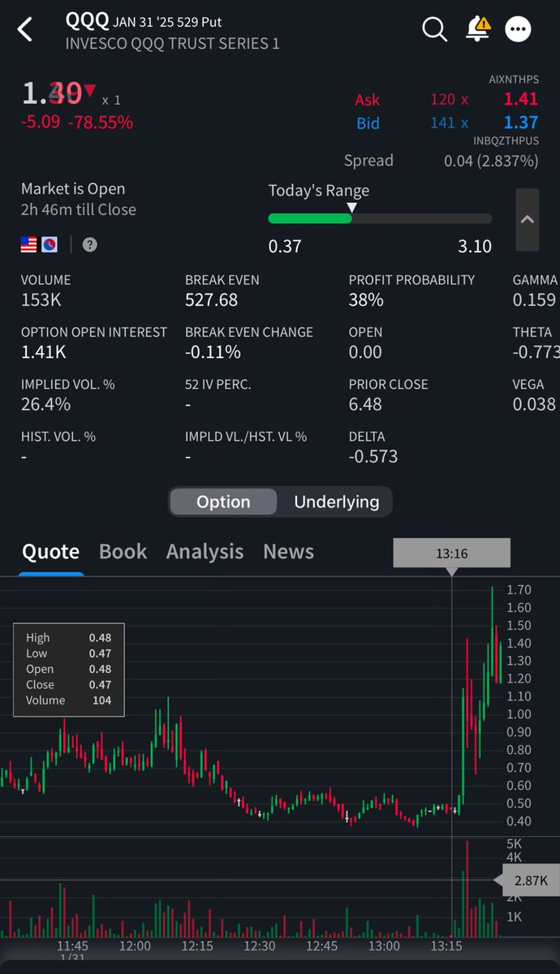Tap the OHLC tooltip box on chart
The width and height of the screenshot is (560, 974).
point(69,670)
